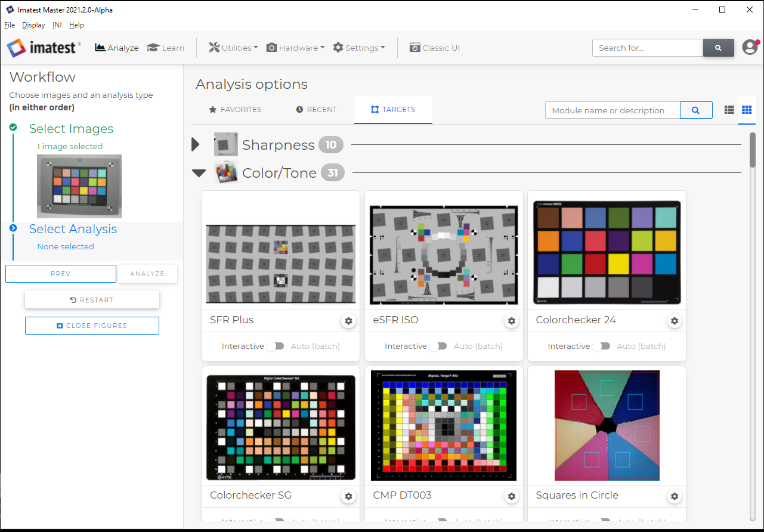Click the Module name or description field
The image size is (764, 532).
[613, 110]
